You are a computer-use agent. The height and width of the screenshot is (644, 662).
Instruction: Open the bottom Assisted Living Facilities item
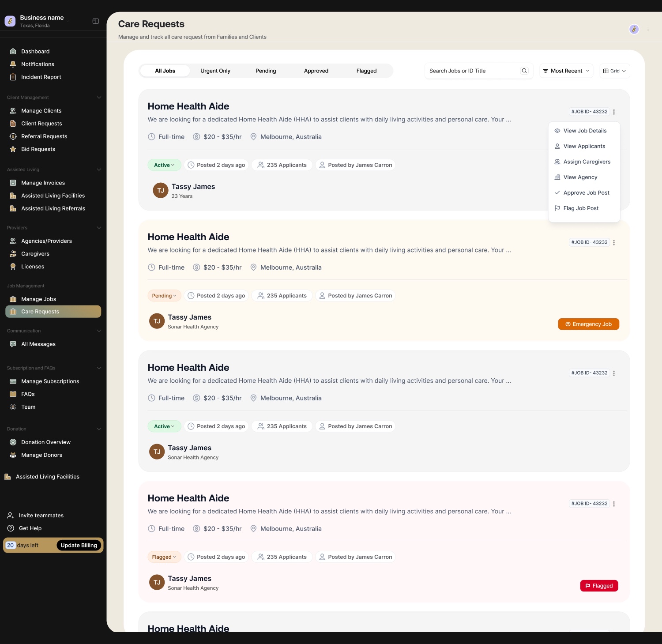[42, 477]
